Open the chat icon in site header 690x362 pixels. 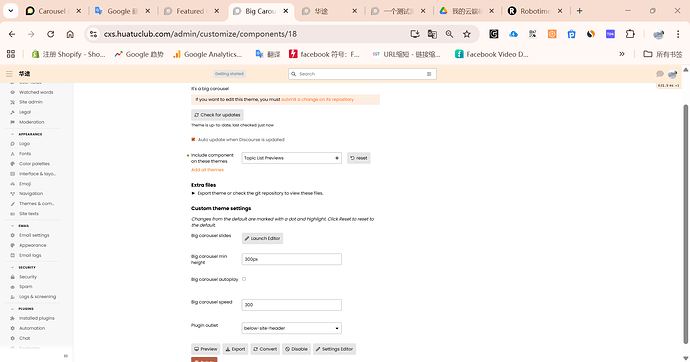pos(660,74)
